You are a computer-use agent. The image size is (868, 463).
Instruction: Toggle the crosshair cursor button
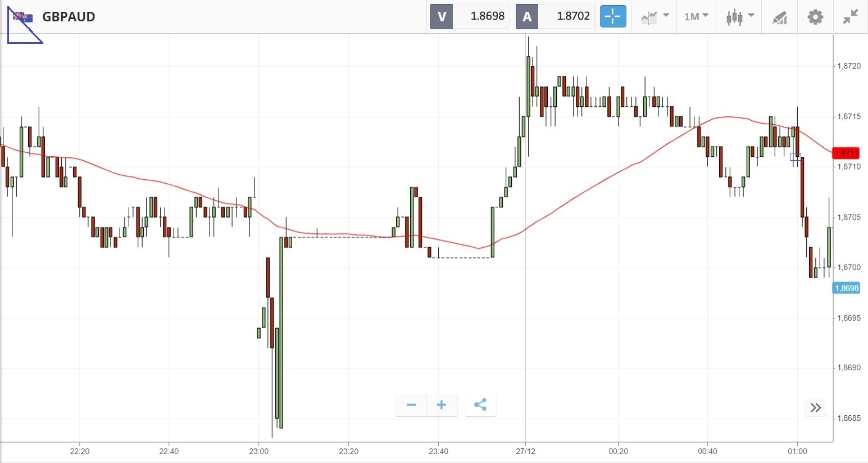612,16
